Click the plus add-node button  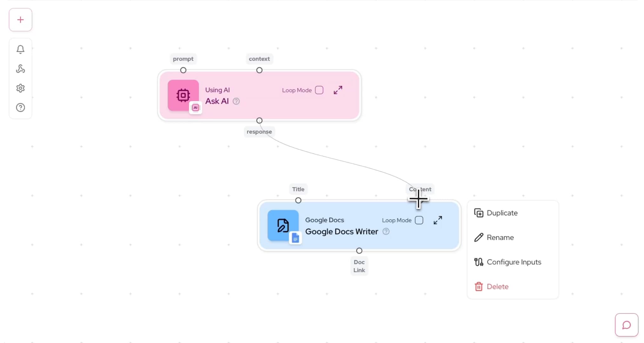tap(20, 20)
